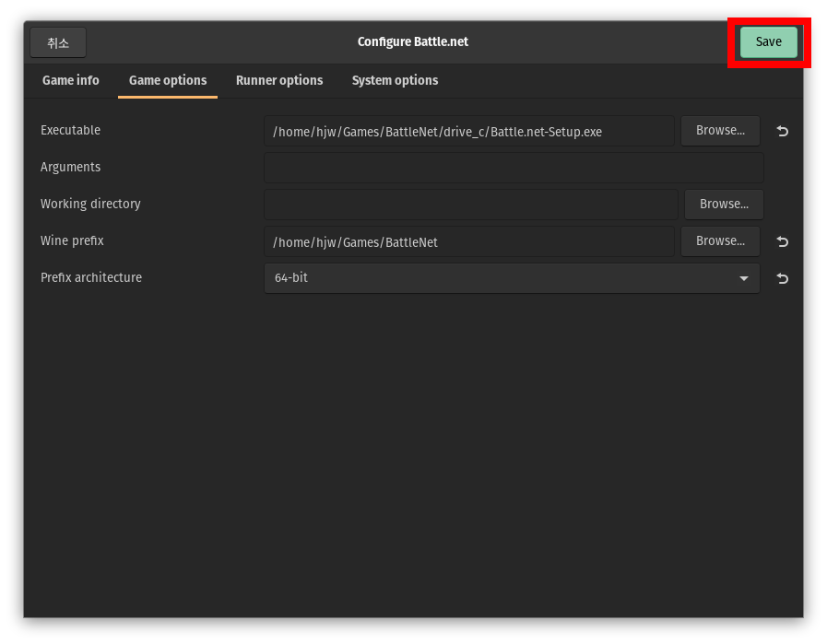Open the Runner options tab
827x644 pixels.
pyautogui.click(x=279, y=81)
